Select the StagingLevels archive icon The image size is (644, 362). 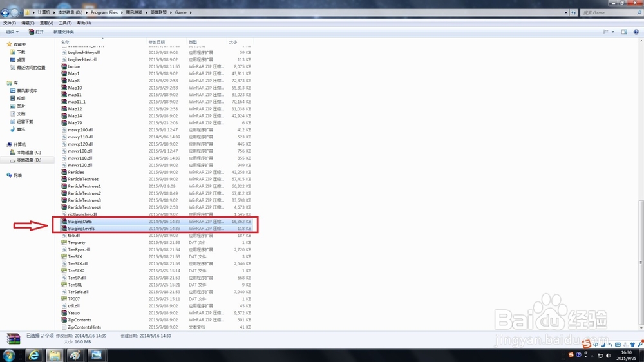point(64,229)
